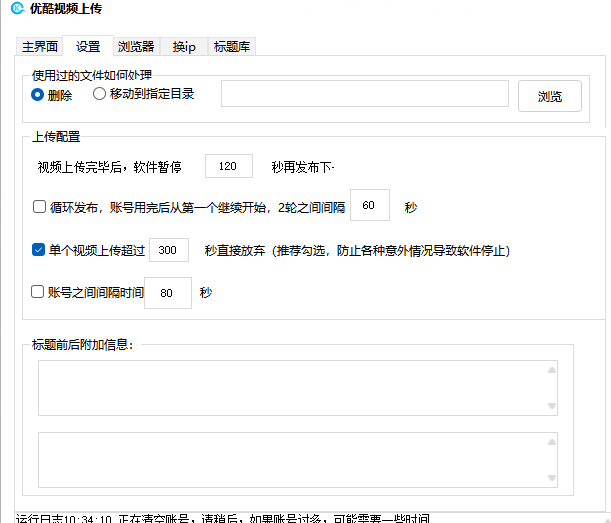Click the 视频上传完毕后，软件暂停 text
611x523 pixels.
click(109, 167)
